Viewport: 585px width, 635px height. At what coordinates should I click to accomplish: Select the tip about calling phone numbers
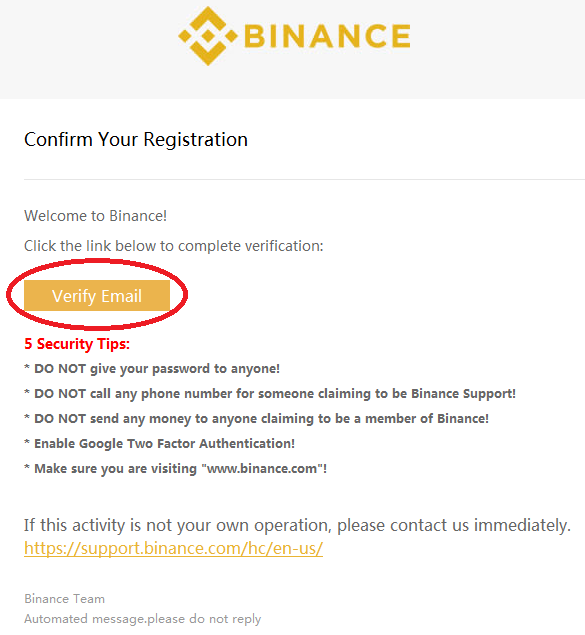pos(270,394)
